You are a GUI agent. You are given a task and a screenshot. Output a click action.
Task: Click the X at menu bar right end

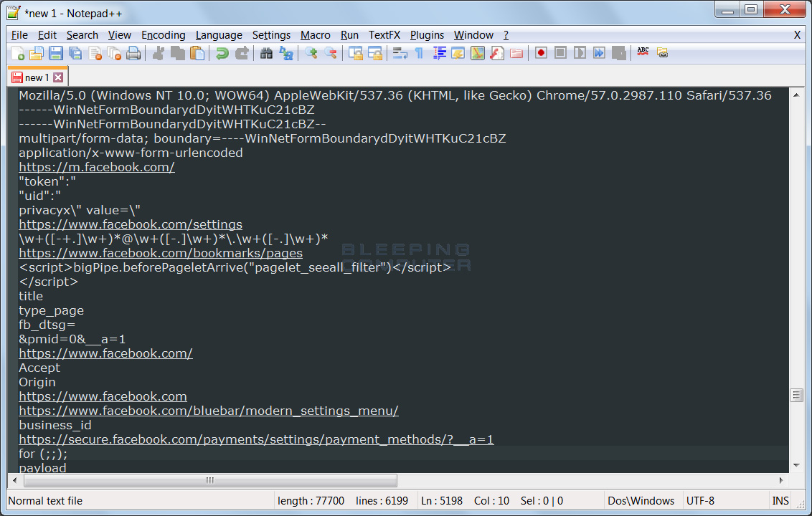[x=797, y=34]
